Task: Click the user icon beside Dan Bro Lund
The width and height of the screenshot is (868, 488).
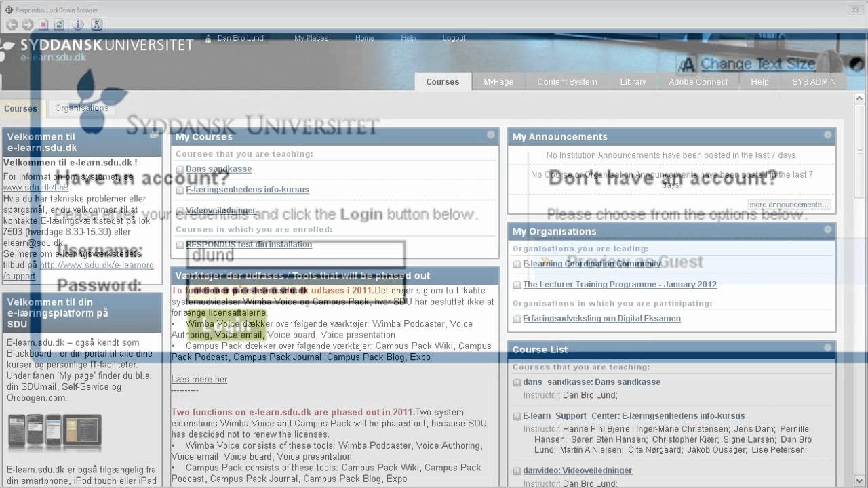Action: pyautogui.click(x=209, y=39)
